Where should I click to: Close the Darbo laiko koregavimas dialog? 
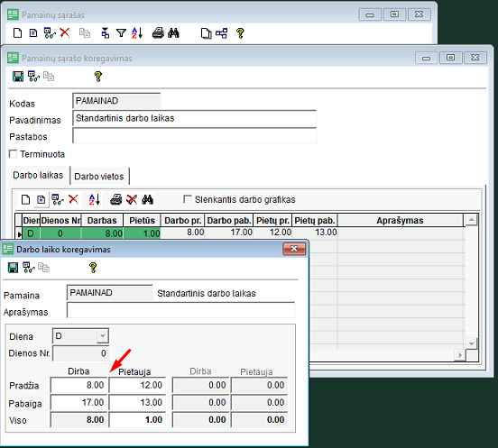(x=294, y=249)
